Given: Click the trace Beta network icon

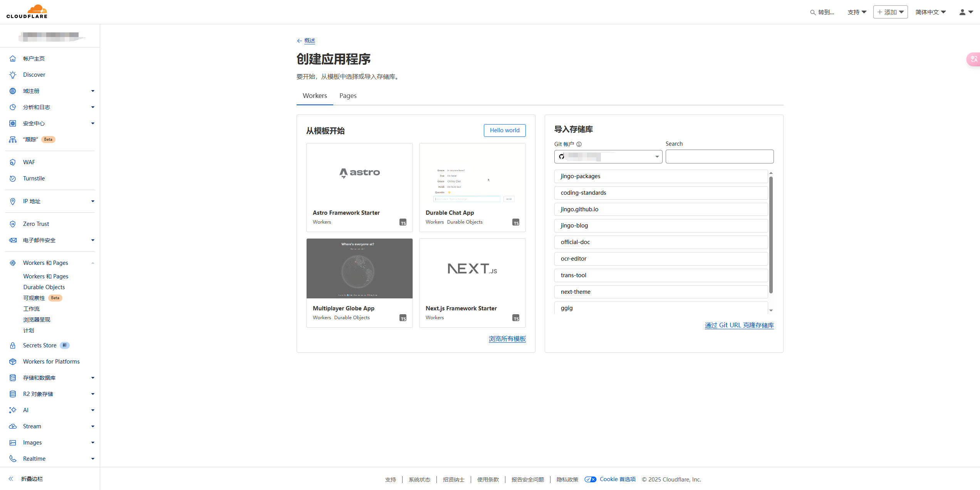Looking at the screenshot, I should (x=13, y=140).
